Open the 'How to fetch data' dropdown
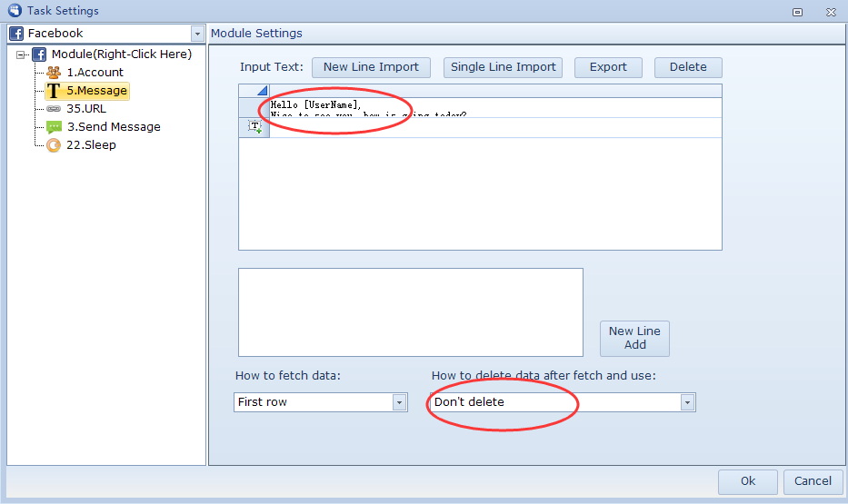Viewport: 848px width, 504px height. point(399,402)
